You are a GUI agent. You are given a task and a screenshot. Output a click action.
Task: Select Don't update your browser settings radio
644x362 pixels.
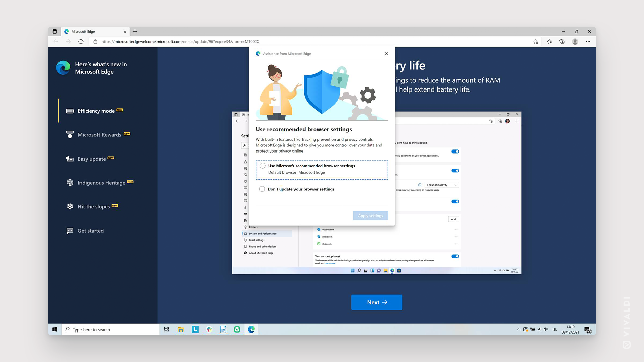(262, 189)
